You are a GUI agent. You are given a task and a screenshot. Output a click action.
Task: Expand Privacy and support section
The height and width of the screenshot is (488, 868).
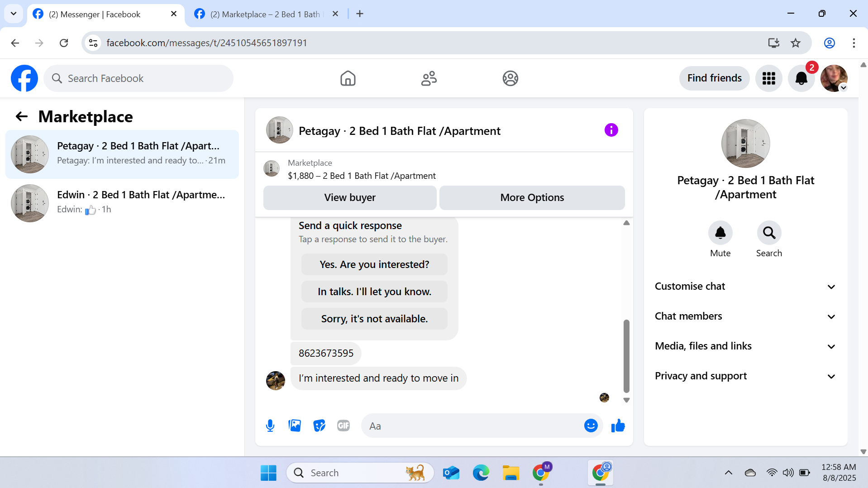[x=745, y=376]
